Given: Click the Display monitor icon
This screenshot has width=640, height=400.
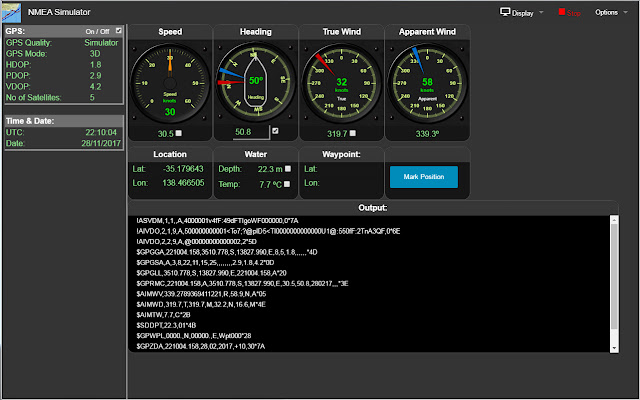Looking at the screenshot, I should (x=505, y=12).
